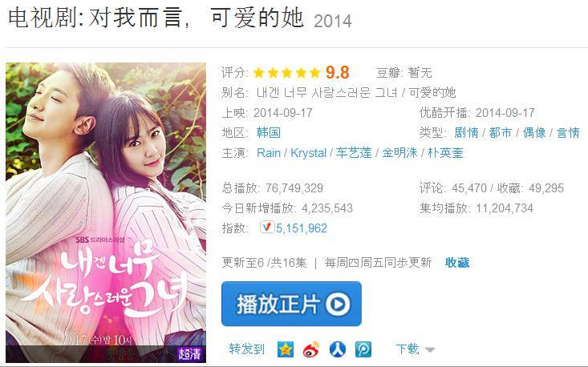Click the 收藏 favorite link

pos(457,263)
